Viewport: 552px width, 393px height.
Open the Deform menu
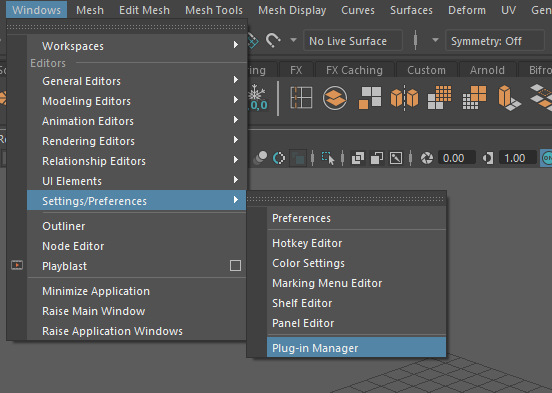[467, 10]
